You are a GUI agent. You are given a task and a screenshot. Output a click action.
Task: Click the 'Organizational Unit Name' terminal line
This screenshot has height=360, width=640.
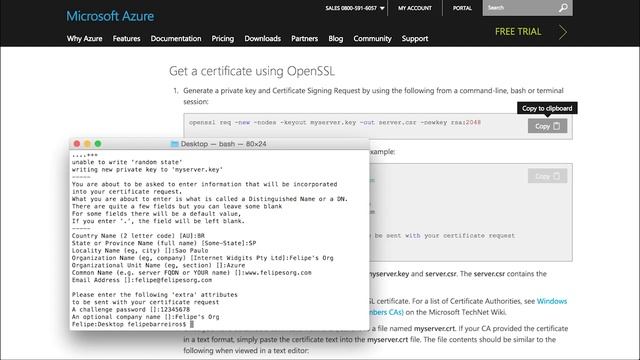pyautogui.click(x=158, y=265)
